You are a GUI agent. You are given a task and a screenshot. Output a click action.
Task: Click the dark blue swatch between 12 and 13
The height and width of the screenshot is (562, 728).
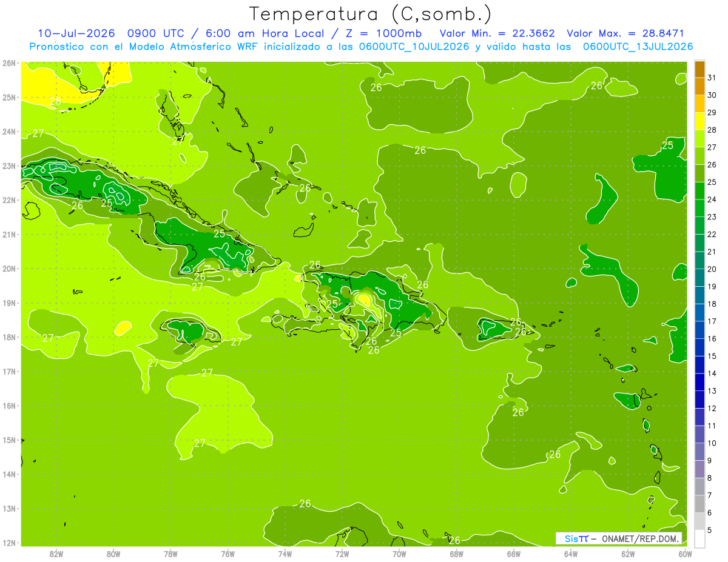699,400
